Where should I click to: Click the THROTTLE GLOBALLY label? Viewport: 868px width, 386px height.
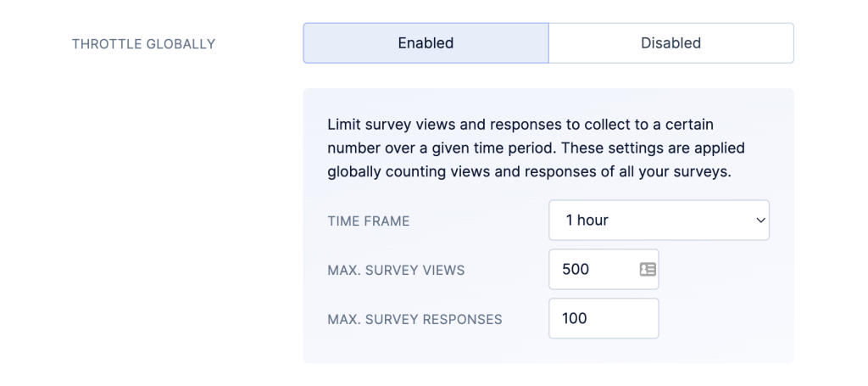pos(143,44)
